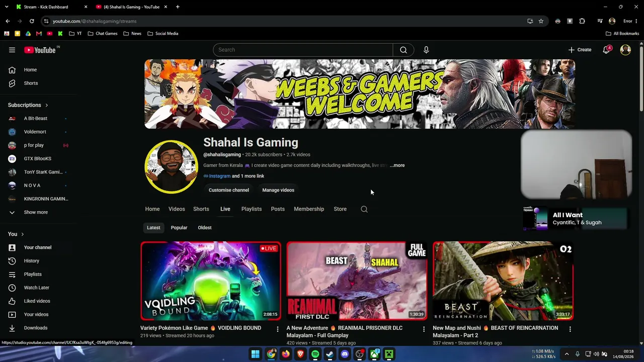644x362 pixels.
Task: Bookmark this page with the star icon
Action: pyautogui.click(x=541, y=21)
